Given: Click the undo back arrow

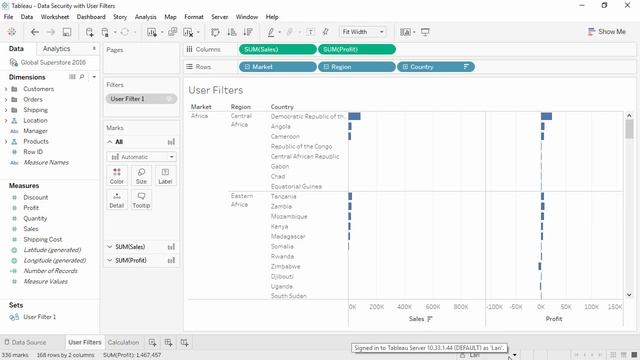Looking at the screenshot, I should [x=35, y=32].
